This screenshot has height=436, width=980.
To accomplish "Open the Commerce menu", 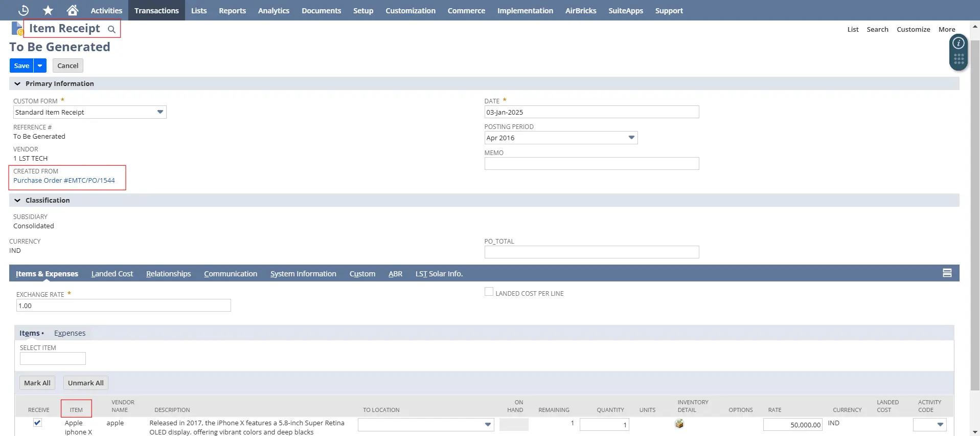I will click(466, 10).
